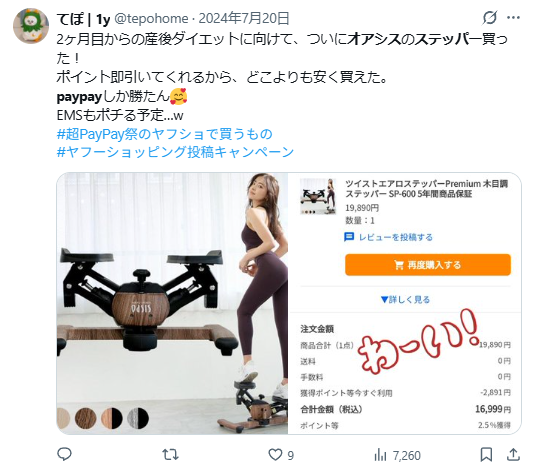Click the small stepper product thumbnail
This screenshot has height=471, width=537.
pos(318,196)
